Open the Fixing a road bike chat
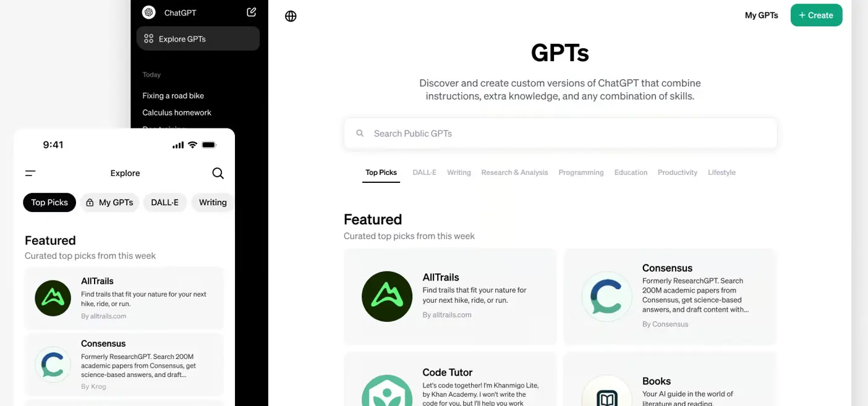The width and height of the screenshot is (868, 406). [173, 96]
